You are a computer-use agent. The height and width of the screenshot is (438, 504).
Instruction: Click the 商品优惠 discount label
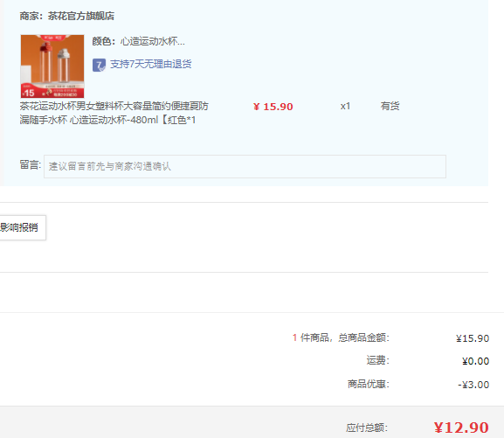coord(369,384)
